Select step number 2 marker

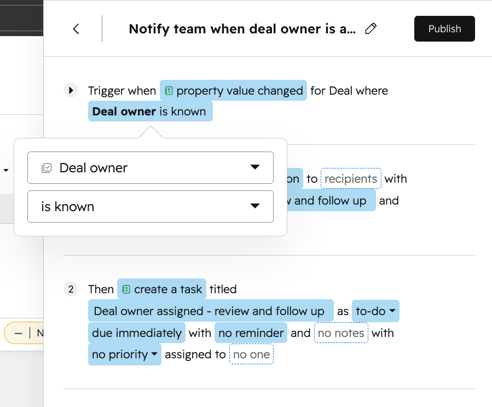tap(71, 289)
